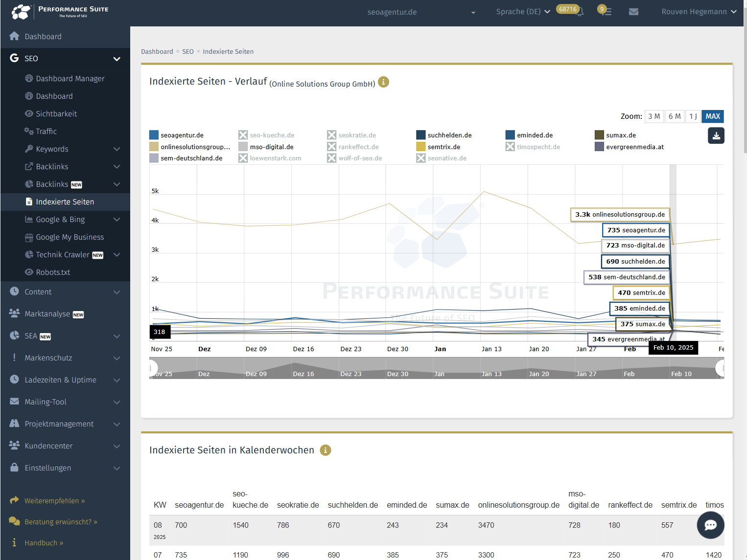This screenshot has width=747, height=560.
Task: Open the mail envelope icon in header
Action: pos(633,12)
